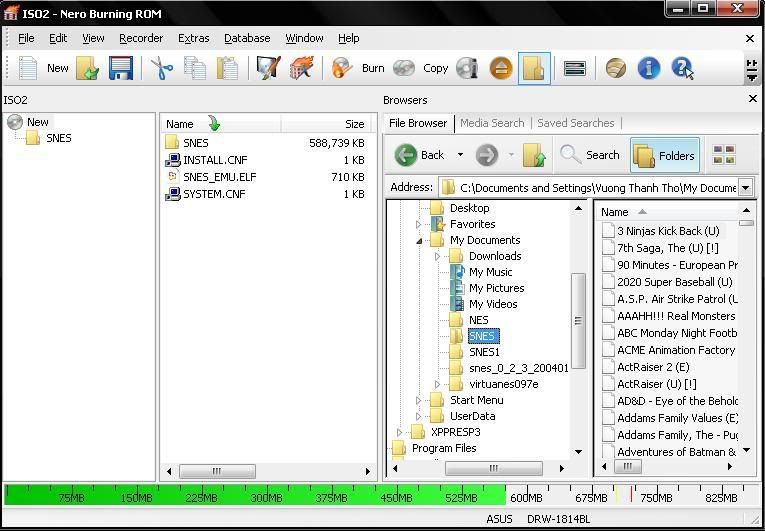Select the File Browser tab
Screen dimensions: 765x531
(x=418, y=123)
